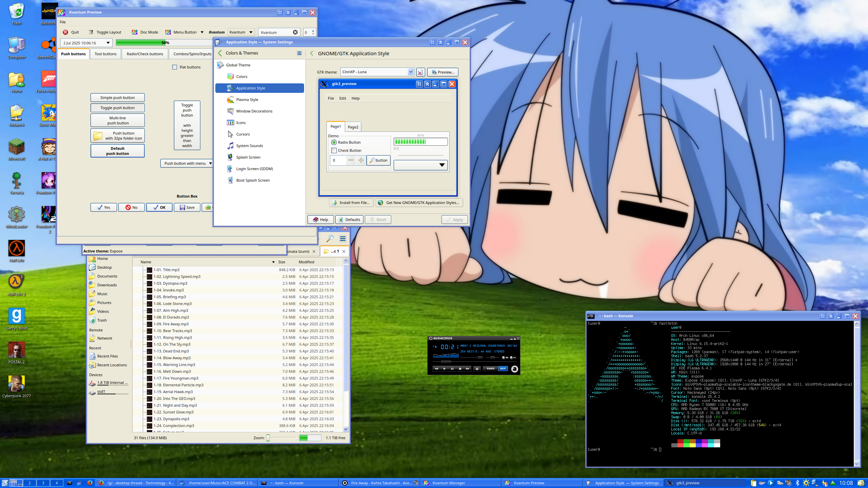The image size is (868, 488).
Task: Toggle the EQ button in Audacious
Action: pyautogui.click(x=505, y=358)
